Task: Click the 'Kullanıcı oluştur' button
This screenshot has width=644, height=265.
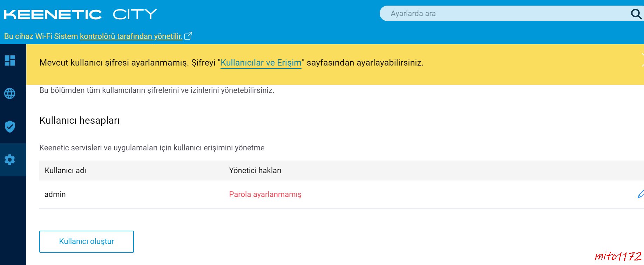Action: pyautogui.click(x=87, y=242)
